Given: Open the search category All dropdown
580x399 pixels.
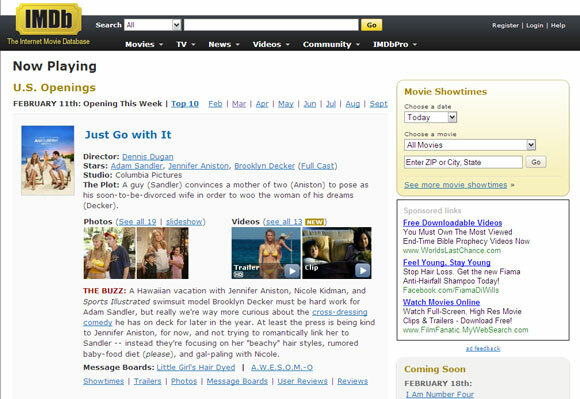Looking at the screenshot, I should [153, 25].
